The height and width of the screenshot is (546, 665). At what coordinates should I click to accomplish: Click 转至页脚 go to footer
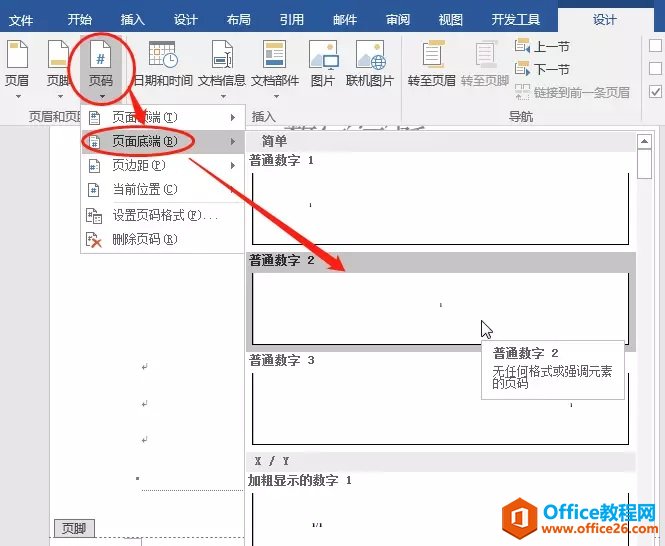point(485,64)
